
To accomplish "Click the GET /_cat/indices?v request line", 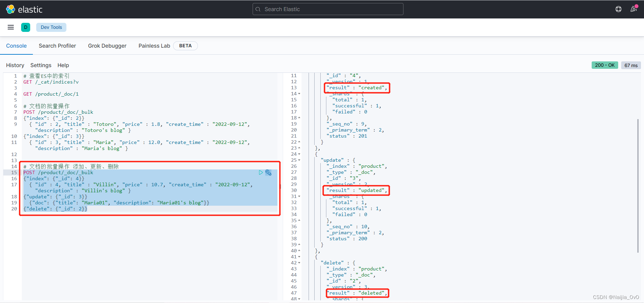I will point(51,82).
